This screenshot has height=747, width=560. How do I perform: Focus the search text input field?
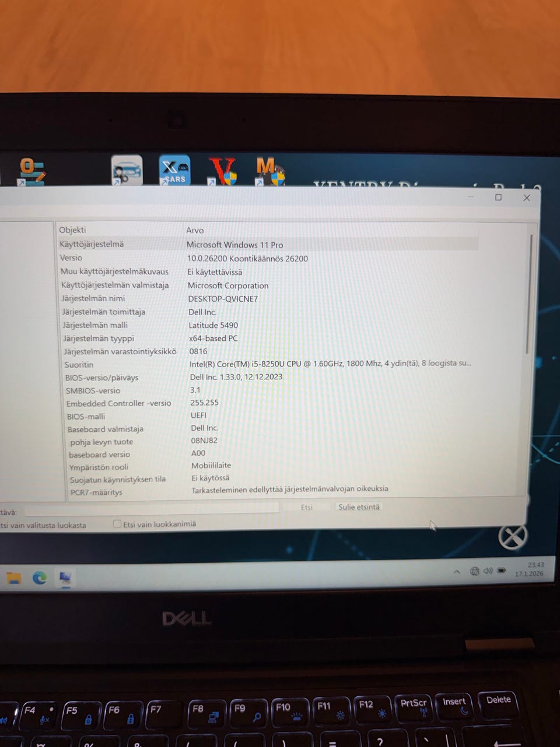pyautogui.click(x=152, y=509)
